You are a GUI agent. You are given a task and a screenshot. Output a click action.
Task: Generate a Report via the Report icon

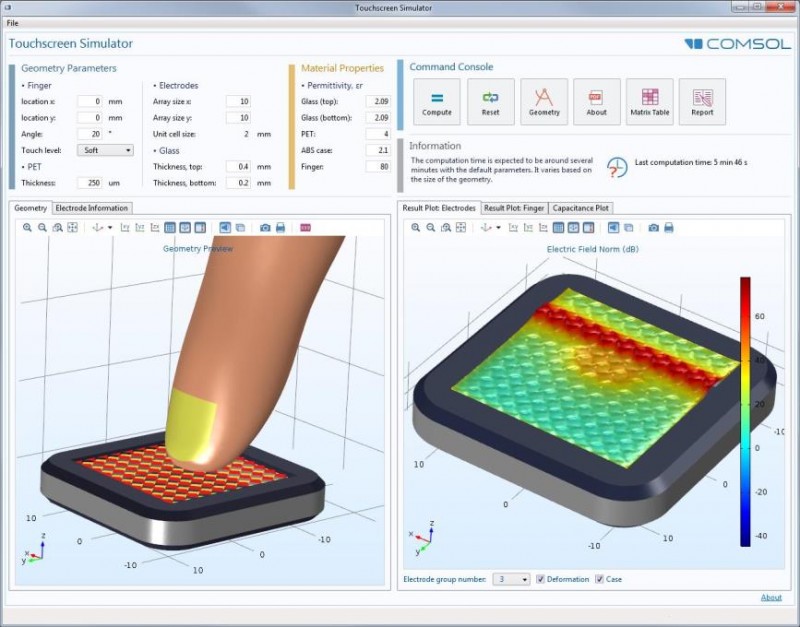[x=703, y=100]
